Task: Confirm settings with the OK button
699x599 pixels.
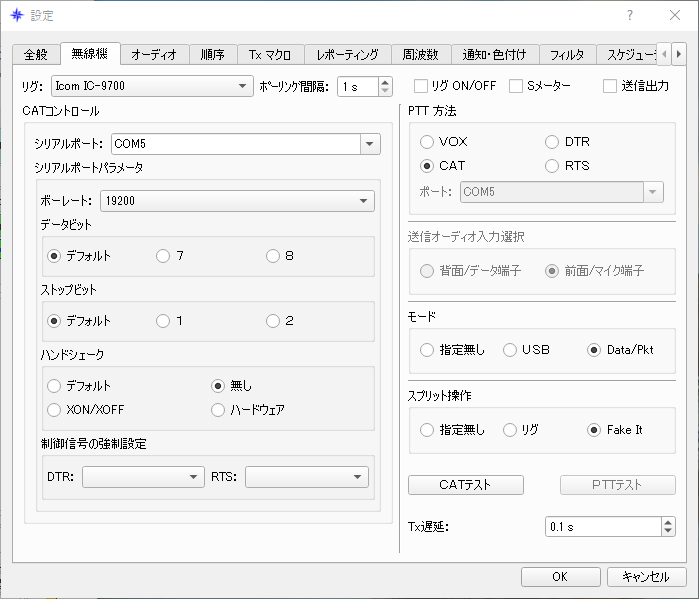Action: [x=560, y=577]
